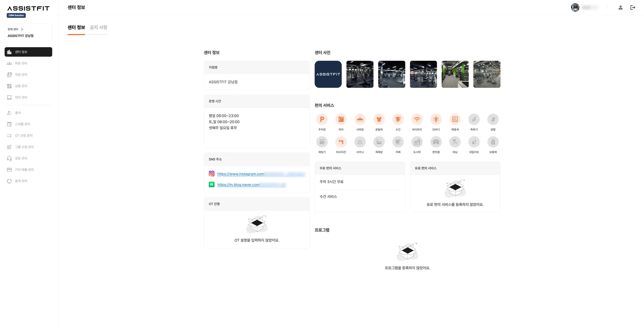This screenshot has height=331, width=644.
Task: Click the Naver blog logo icon
Action: pyautogui.click(x=212, y=184)
